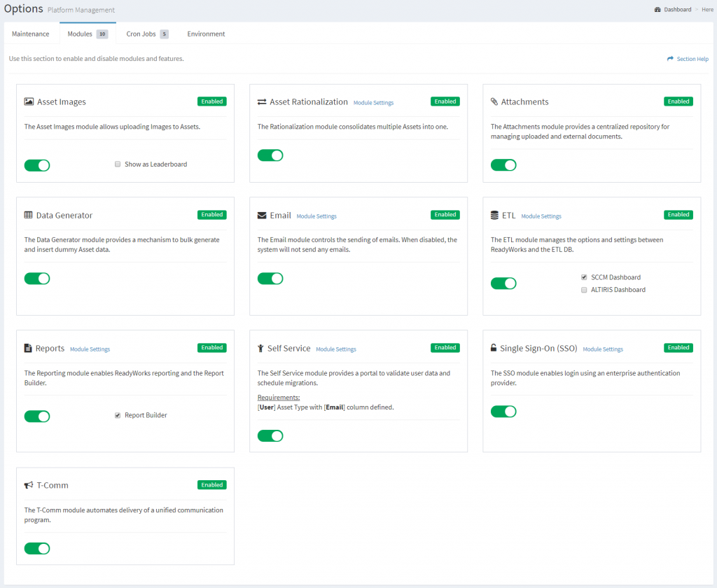Image resolution: width=717 pixels, height=588 pixels.
Task: Turn off the T-Comm module switch
Action: click(x=37, y=548)
